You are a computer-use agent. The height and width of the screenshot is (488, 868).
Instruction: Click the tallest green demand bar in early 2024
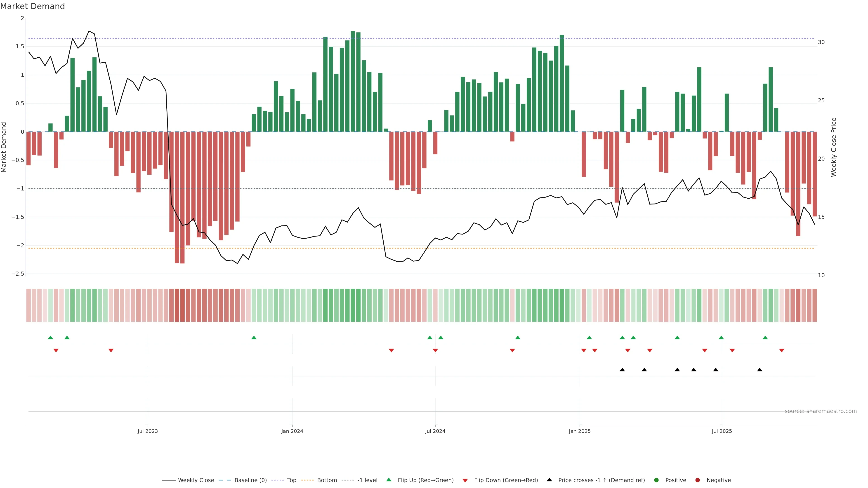click(x=353, y=81)
